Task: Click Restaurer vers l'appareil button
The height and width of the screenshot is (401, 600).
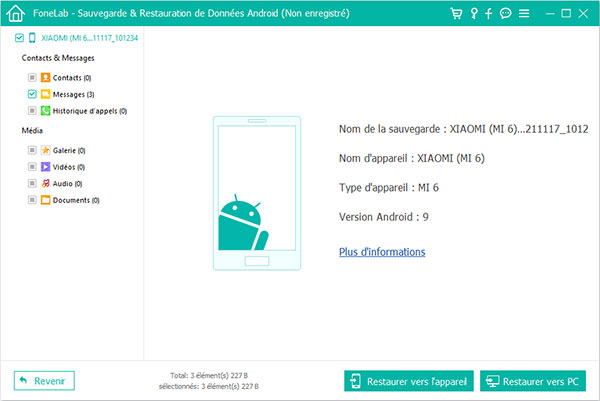Action: coord(409,381)
